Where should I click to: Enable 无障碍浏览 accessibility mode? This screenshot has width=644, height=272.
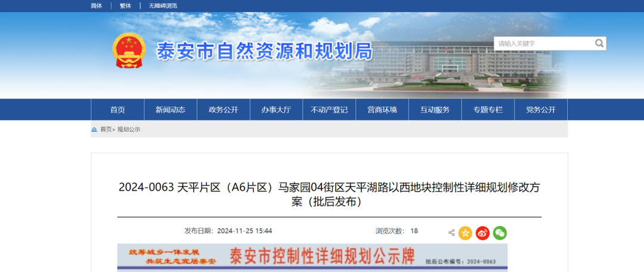163,5
